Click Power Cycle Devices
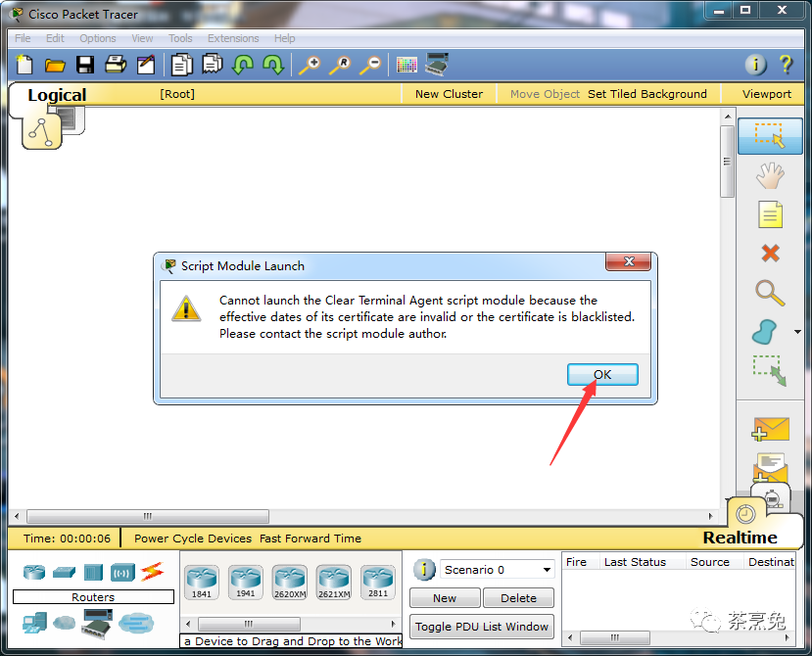This screenshot has width=812, height=656. pyautogui.click(x=193, y=539)
